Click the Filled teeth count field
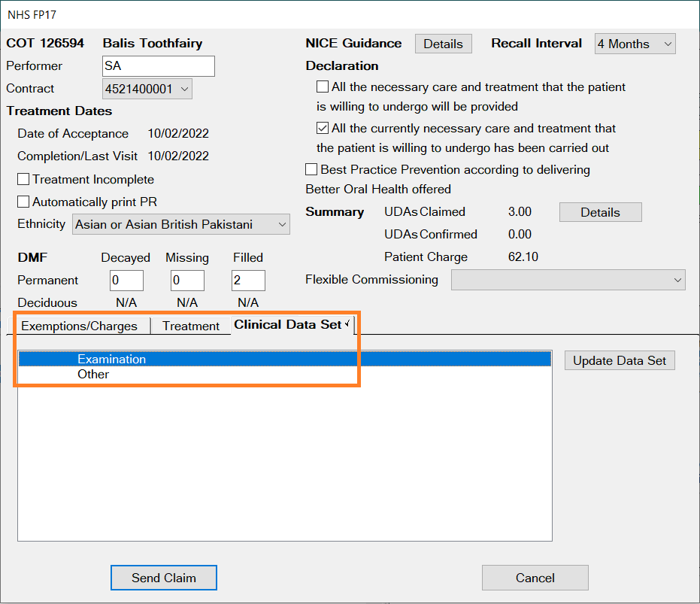Viewport: 700px width, 604px height. 249,280
